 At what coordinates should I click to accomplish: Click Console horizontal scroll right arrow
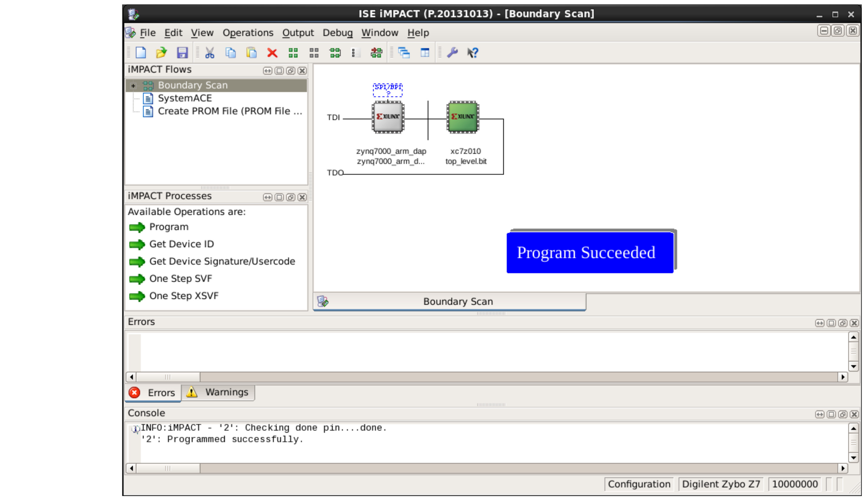[843, 469]
